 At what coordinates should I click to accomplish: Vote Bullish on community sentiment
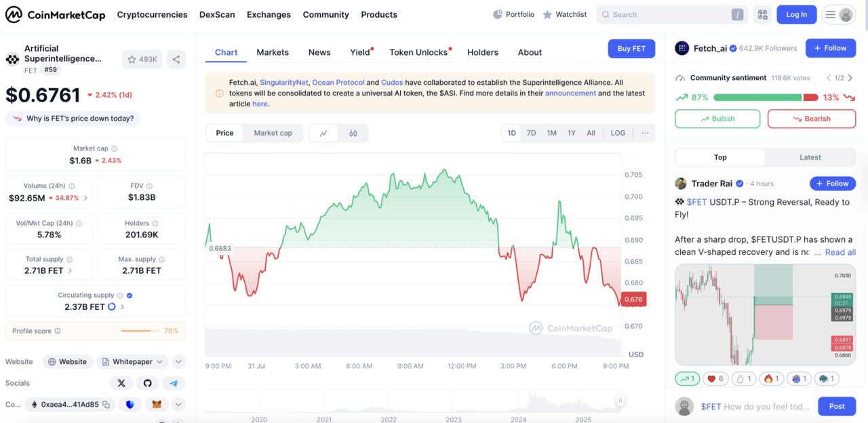pyautogui.click(x=717, y=119)
